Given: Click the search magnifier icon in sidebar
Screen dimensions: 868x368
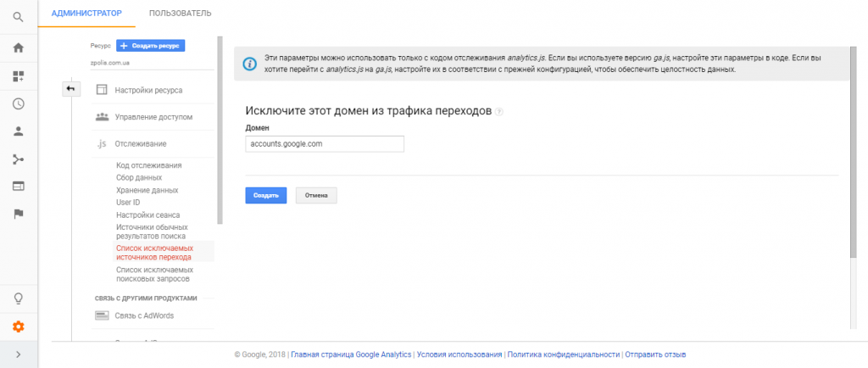Looking at the screenshot, I should coord(18,16).
